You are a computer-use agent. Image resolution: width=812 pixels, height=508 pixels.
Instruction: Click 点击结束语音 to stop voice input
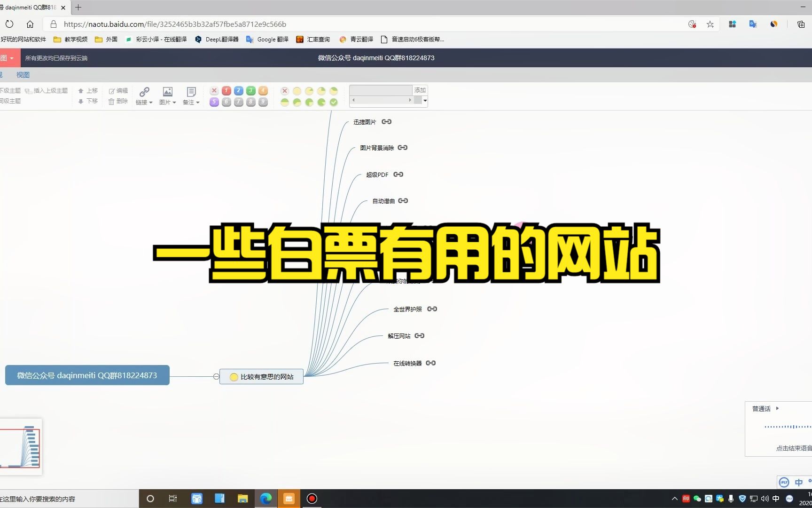794,448
